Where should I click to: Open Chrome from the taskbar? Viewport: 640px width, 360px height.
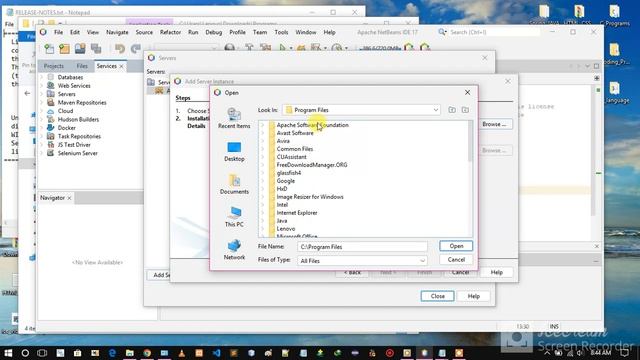pos(147,353)
